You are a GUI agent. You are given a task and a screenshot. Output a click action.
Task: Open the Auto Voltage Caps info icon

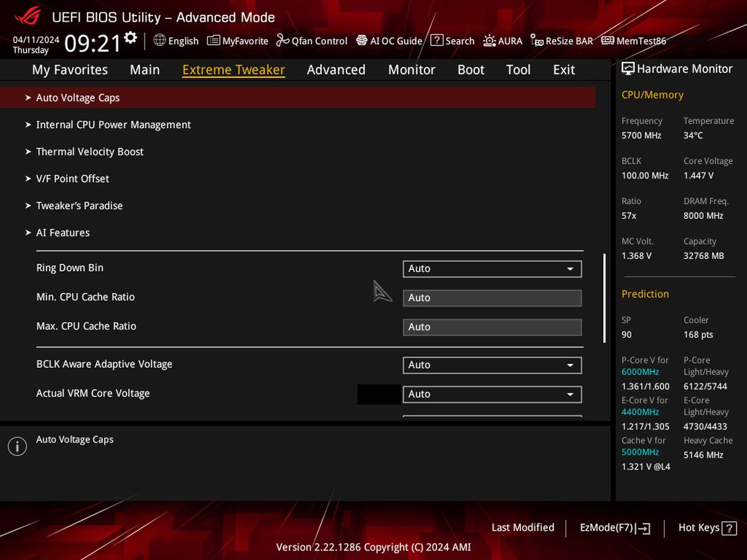17,446
